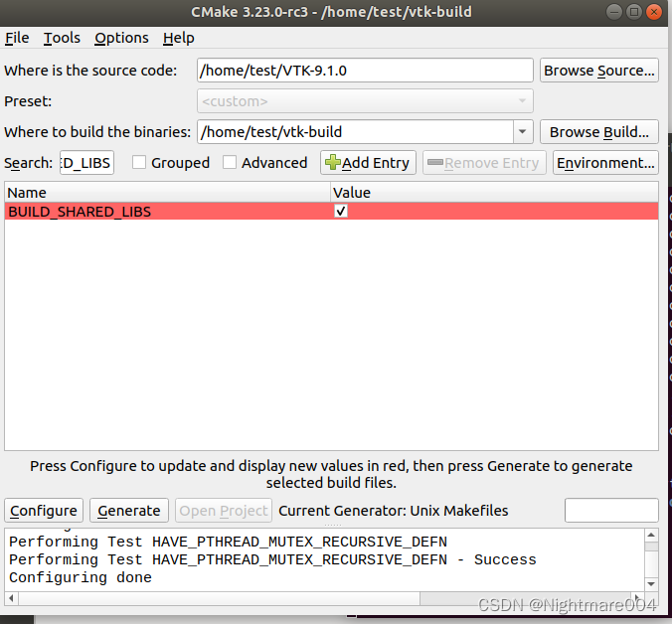Open the Environment dialog

point(605,163)
